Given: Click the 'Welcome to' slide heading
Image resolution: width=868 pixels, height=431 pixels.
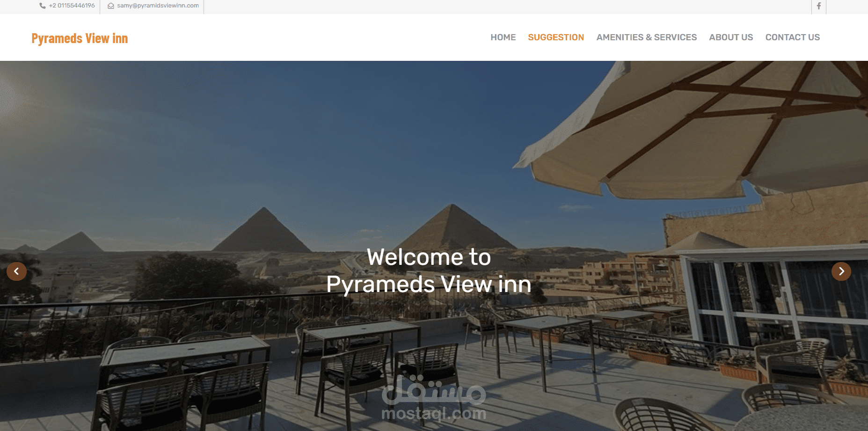Looking at the screenshot, I should pos(429,257).
